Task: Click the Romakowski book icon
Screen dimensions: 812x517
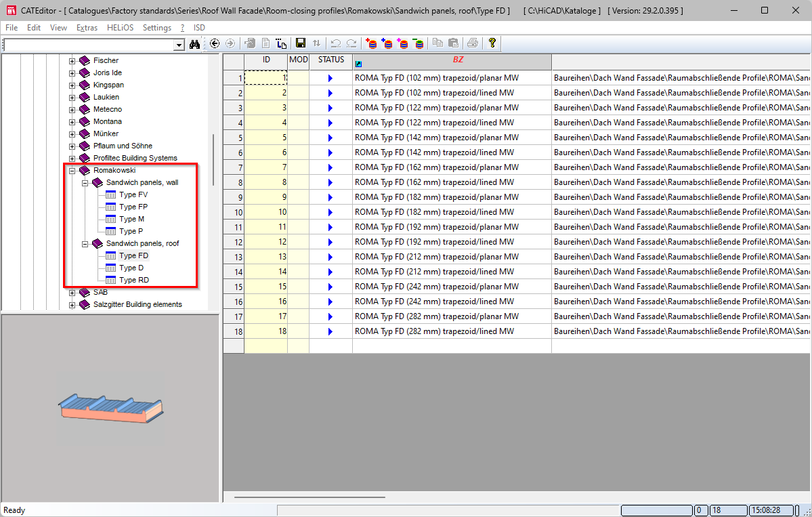Action: click(x=85, y=171)
